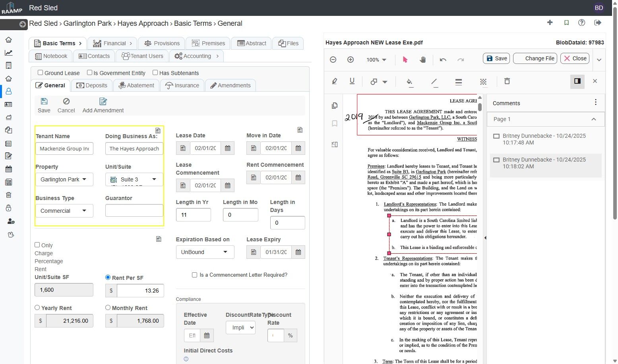Select the hand pan tool
The height and width of the screenshot is (364, 618).
pos(423,60)
